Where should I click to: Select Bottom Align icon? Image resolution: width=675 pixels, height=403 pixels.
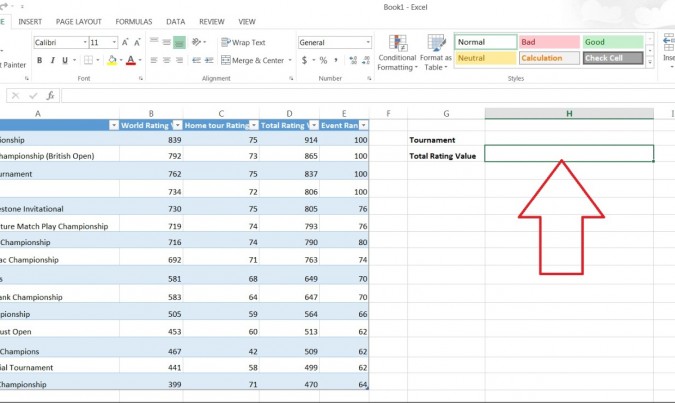tap(179, 42)
